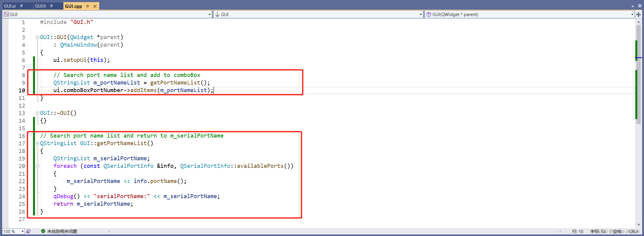Click on ui.setupUi(this); statement
644x236 pixels.
[82, 60]
